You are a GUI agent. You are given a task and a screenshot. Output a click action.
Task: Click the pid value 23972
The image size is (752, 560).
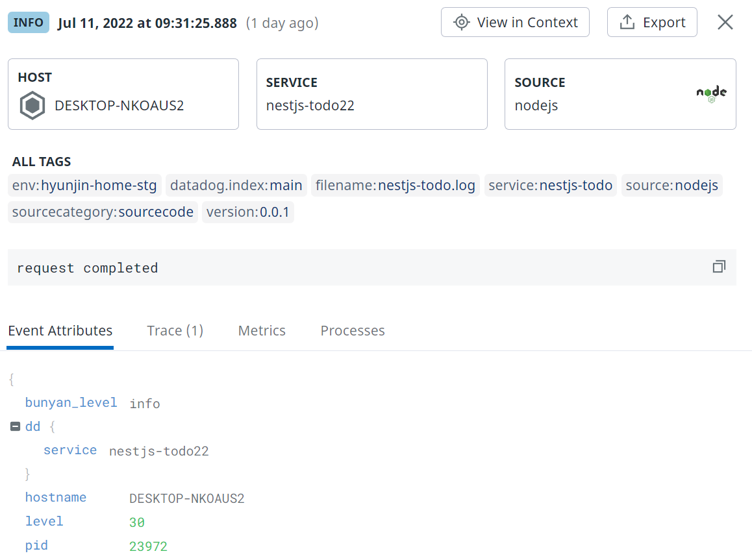tap(148, 546)
